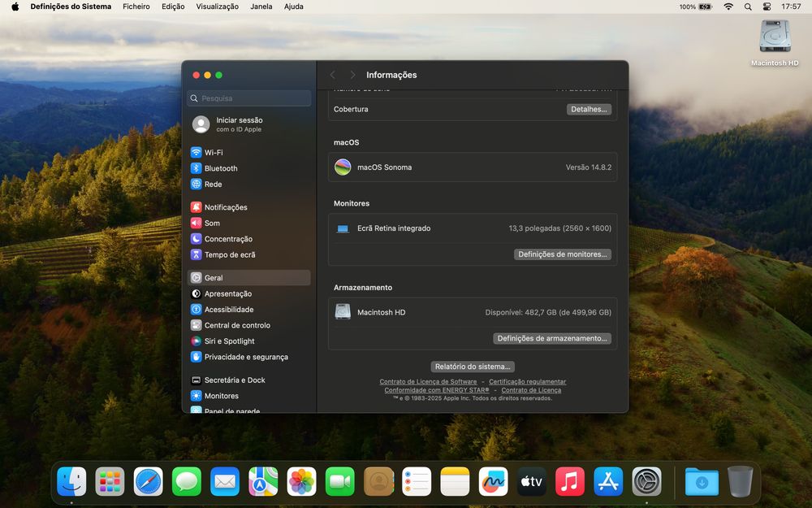Open Central de controlo settings

(x=248, y=325)
